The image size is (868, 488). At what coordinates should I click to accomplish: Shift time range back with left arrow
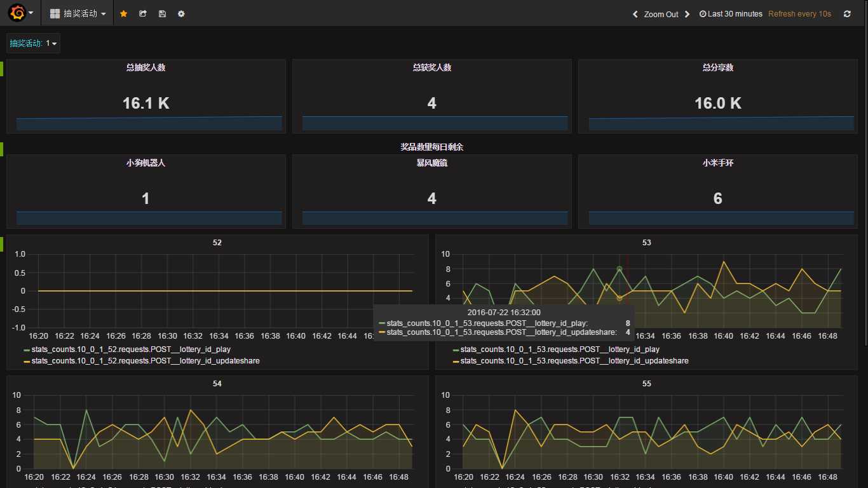coord(635,14)
